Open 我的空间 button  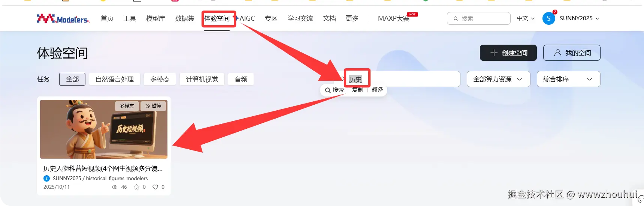[x=572, y=53]
